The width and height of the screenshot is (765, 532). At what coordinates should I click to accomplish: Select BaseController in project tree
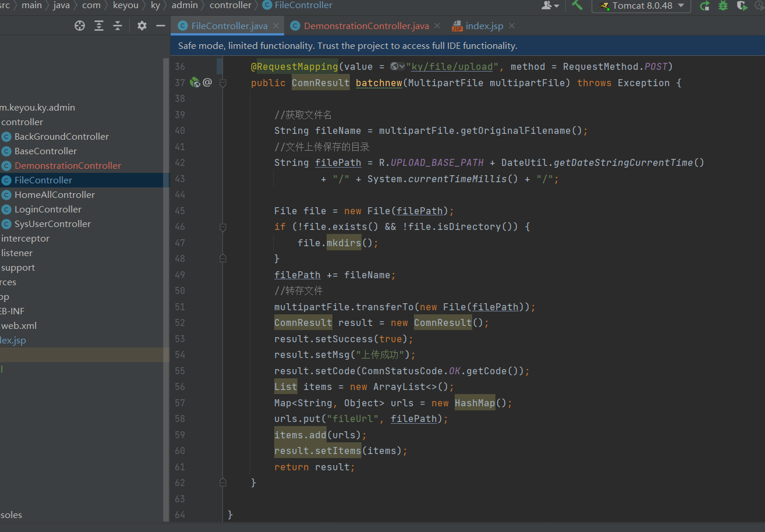point(45,151)
